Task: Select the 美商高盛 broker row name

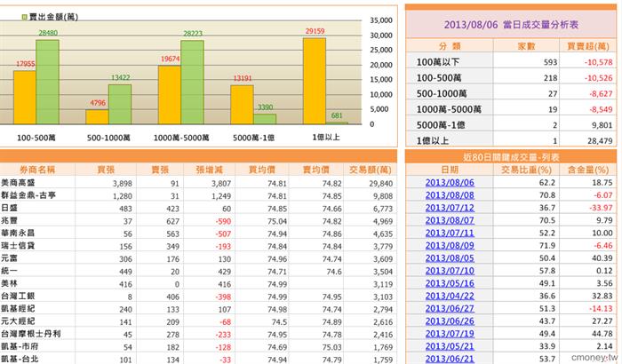Action: click(x=18, y=182)
